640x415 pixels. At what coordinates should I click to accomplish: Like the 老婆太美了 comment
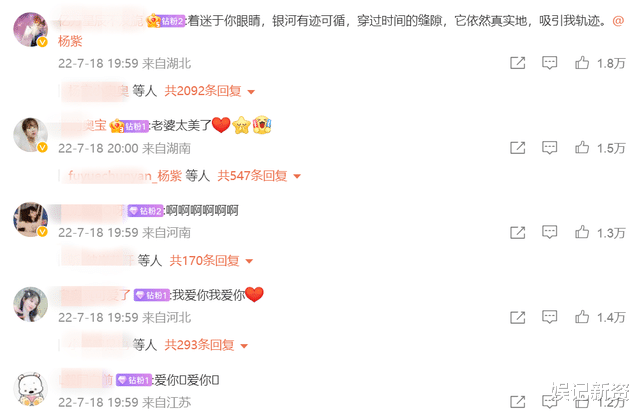(582, 147)
